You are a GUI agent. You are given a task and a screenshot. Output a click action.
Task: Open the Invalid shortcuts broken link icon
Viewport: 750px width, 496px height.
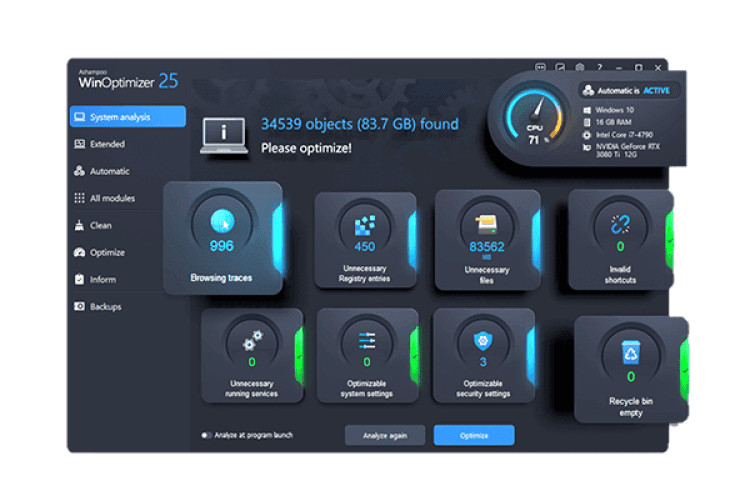(x=620, y=224)
